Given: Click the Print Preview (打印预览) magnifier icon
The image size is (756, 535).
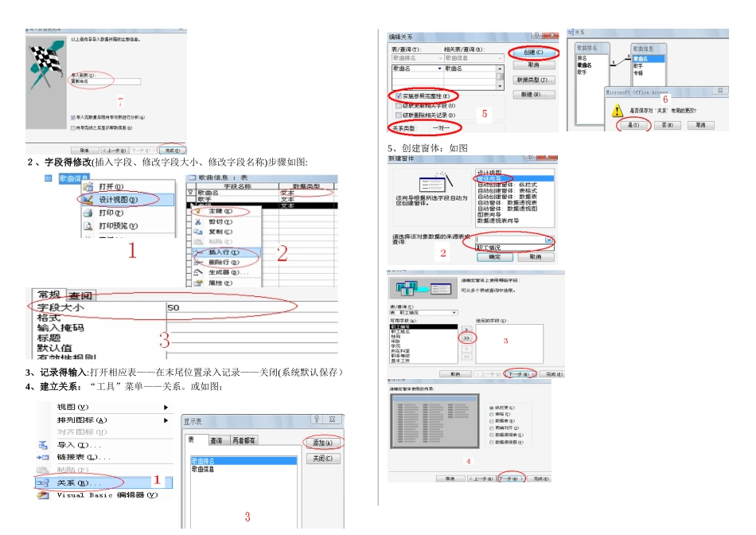Looking at the screenshot, I should click(x=88, y=226).
